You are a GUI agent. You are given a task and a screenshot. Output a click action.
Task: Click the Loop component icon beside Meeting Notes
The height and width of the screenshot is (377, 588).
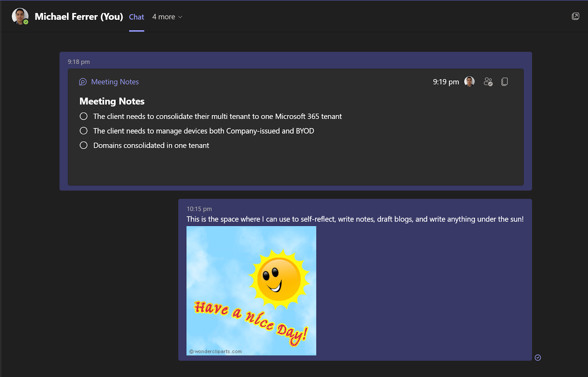click(82, 82)
